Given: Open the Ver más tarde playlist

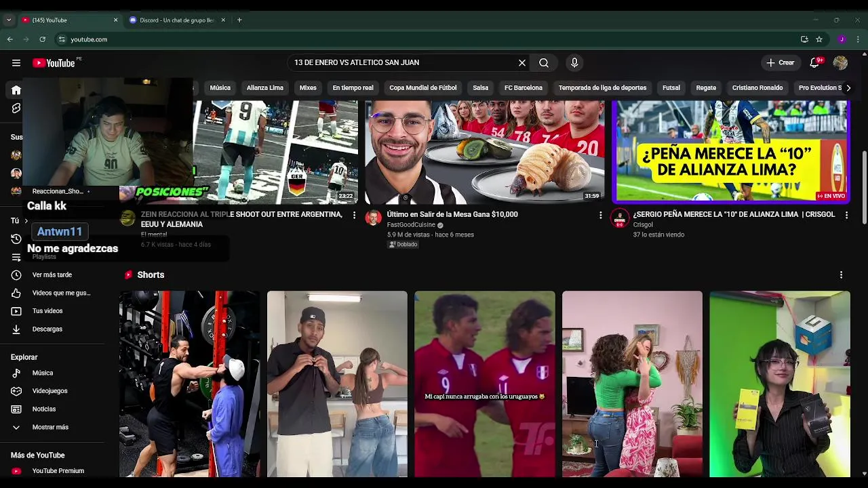Looking at the screenshot, I should click(x=53, y=275).
